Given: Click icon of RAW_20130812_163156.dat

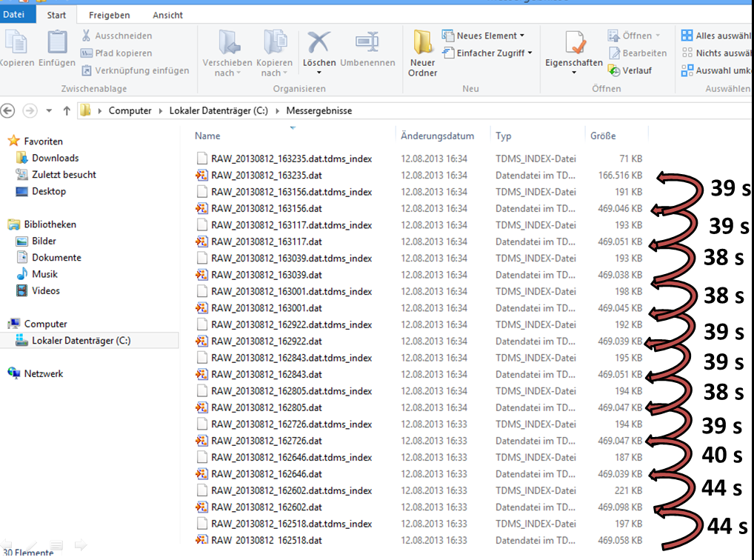Looking at the screenshot, I should tap(201, 208).
